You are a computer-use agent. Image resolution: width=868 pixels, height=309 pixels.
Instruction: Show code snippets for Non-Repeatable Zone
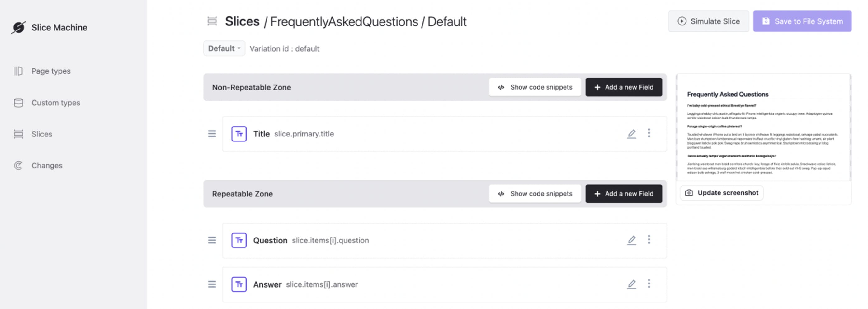click(535, 87)
